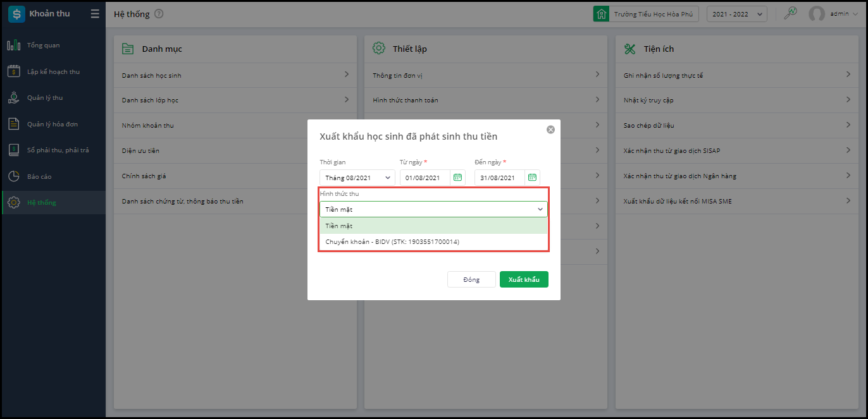This screenshot has height=419, width=868.
Task: Click the admin user avatar
Action: tap(817, 14)
